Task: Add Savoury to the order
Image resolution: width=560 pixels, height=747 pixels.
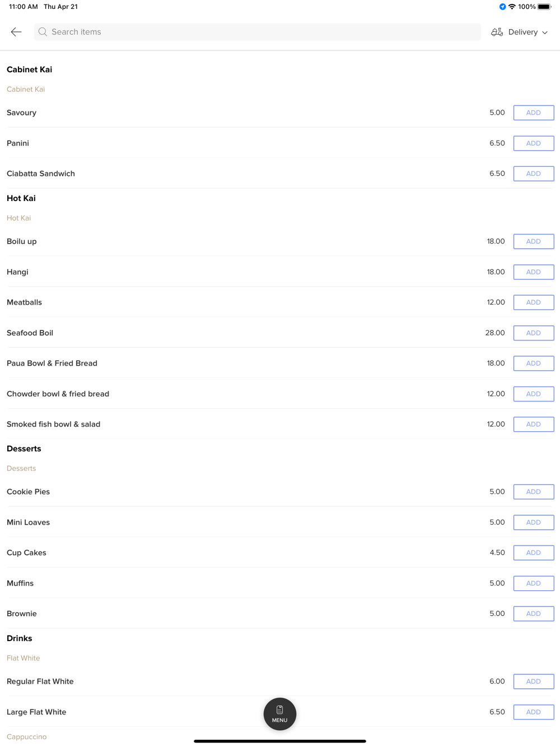Action: pos(534,113)
